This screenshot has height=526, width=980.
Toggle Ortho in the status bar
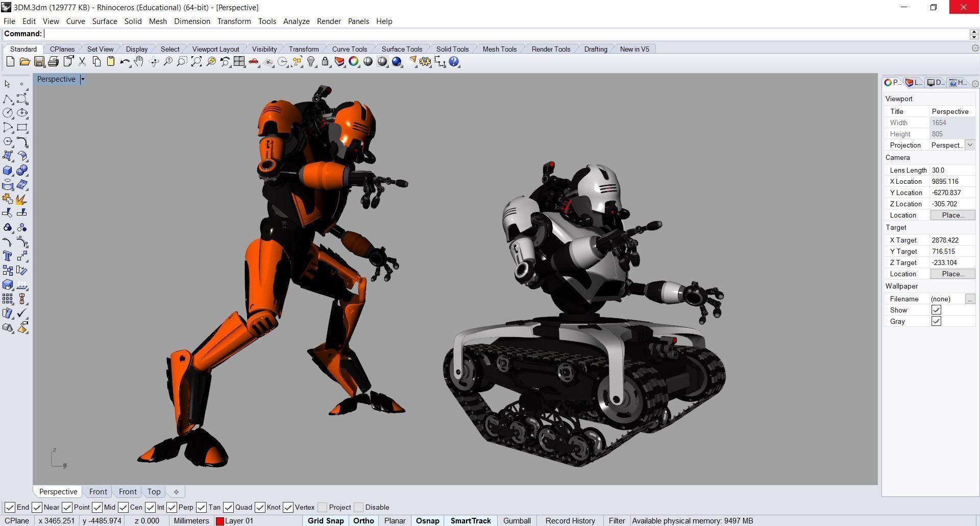pyautogui.click(x=363, y=521)
